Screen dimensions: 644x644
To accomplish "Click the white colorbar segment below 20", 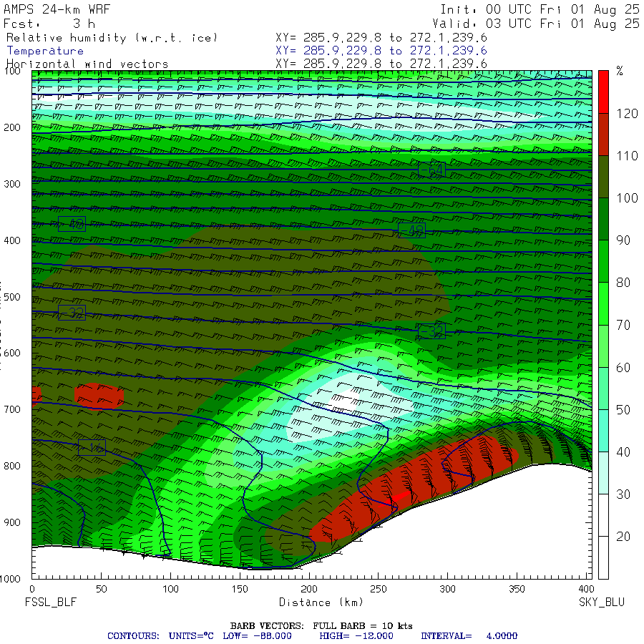I will coord(603,557).
